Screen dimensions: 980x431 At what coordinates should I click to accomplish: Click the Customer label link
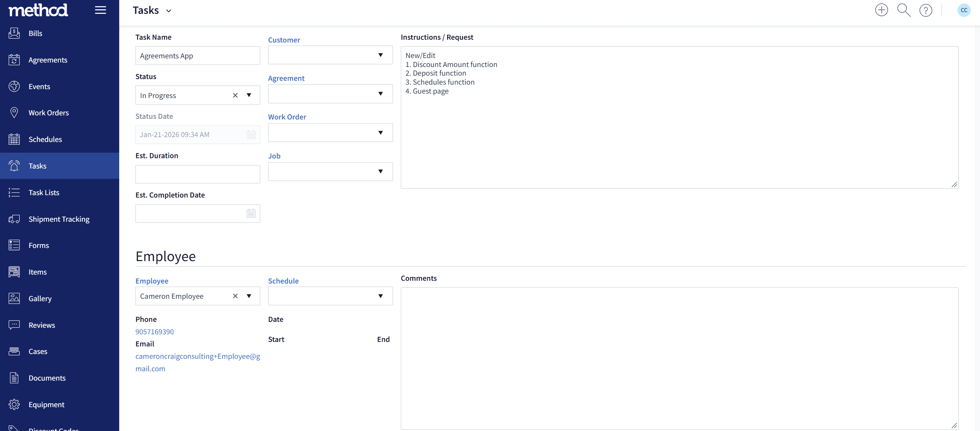coord(284,40)
